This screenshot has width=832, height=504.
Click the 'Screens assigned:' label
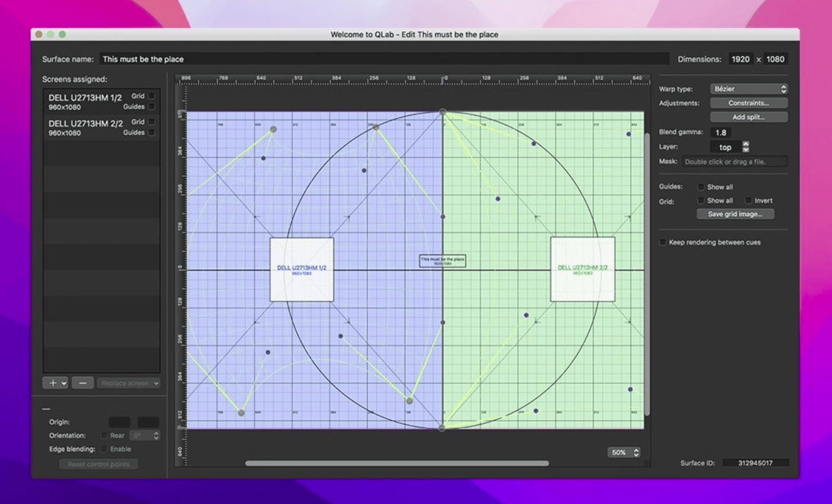74,79
